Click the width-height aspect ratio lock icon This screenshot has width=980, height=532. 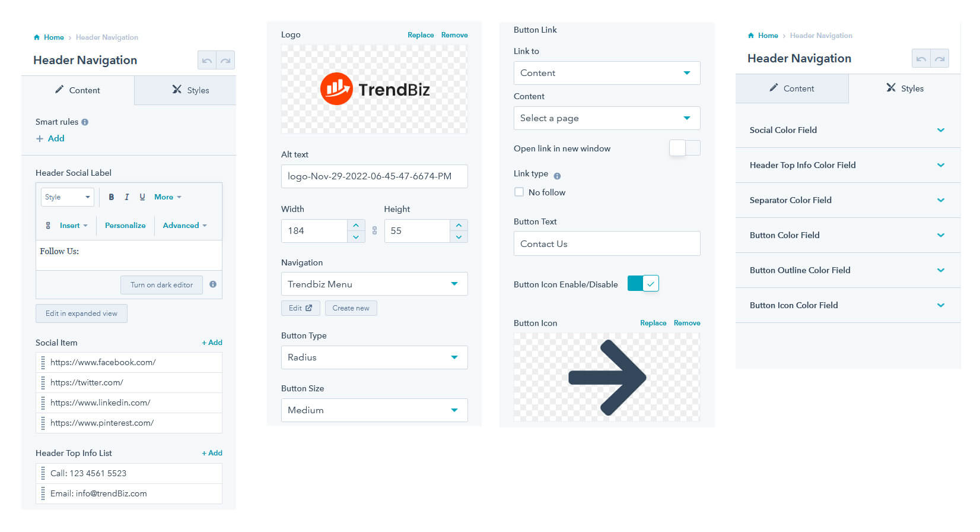coord(374,231)
